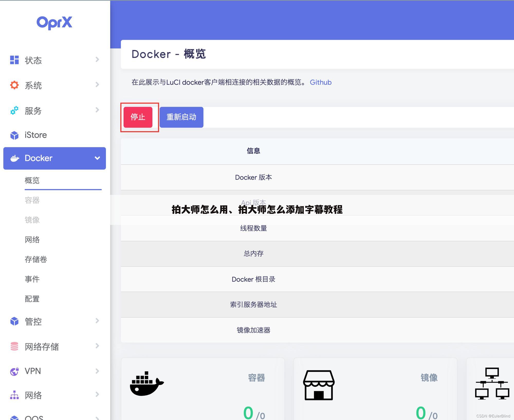Viewport: 514px width, 420px height.
Task: Expand the 服务 menu chevron
Action: [97, 110]
